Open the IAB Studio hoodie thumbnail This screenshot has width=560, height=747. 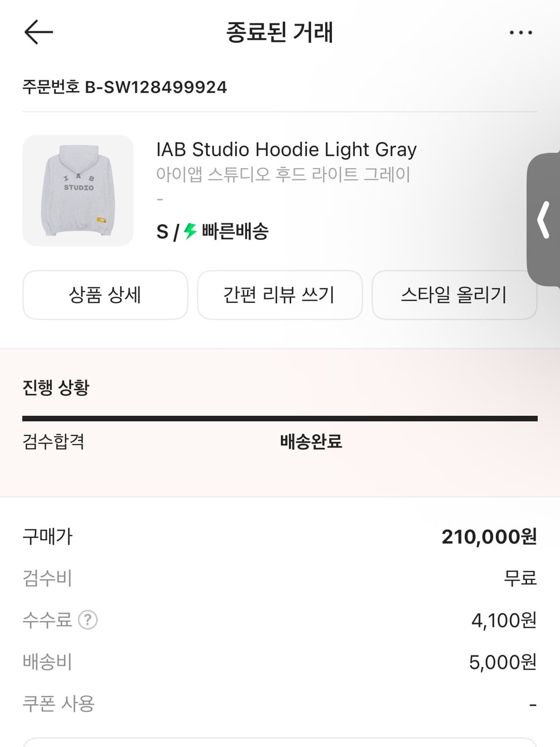click(x=78, y=190)
